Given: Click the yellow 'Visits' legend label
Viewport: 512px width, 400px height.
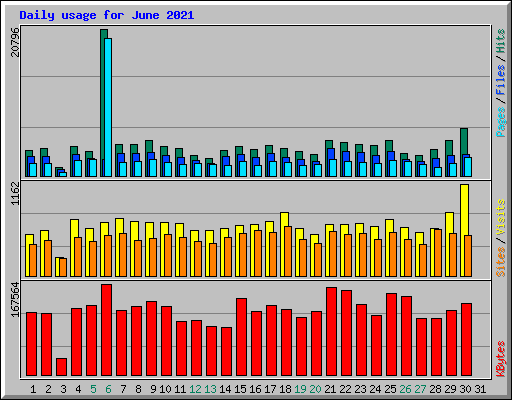Looking at the screenshot, I should tap(500, 218).
